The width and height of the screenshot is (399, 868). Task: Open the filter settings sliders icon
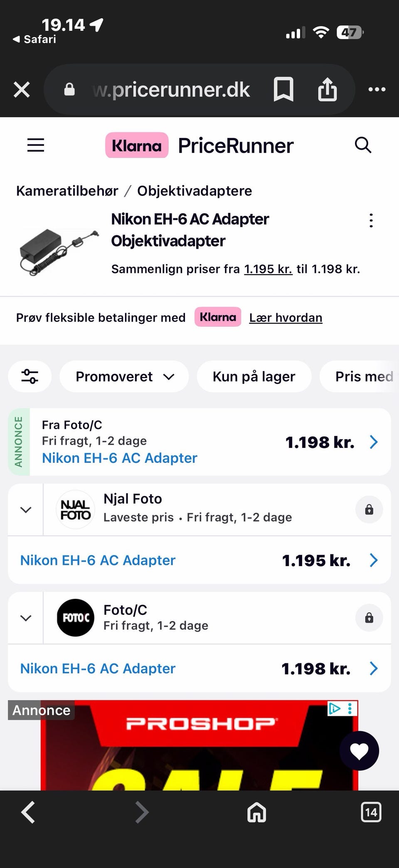tap(30, 376)
